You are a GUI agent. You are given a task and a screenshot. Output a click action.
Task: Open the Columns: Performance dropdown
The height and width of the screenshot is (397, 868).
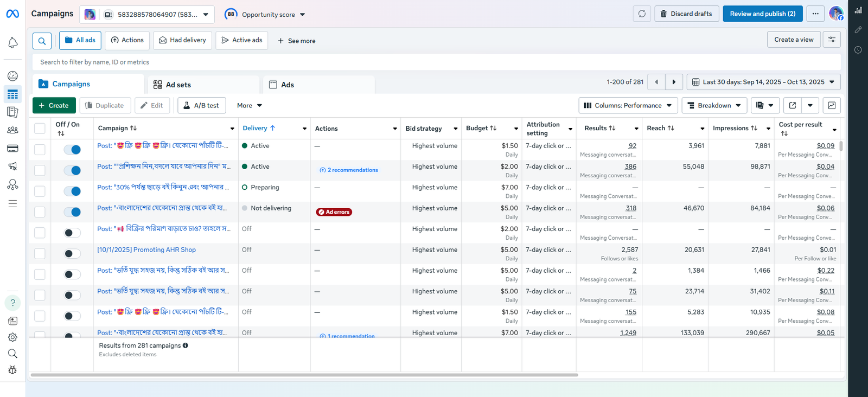[x=628, y=105]
